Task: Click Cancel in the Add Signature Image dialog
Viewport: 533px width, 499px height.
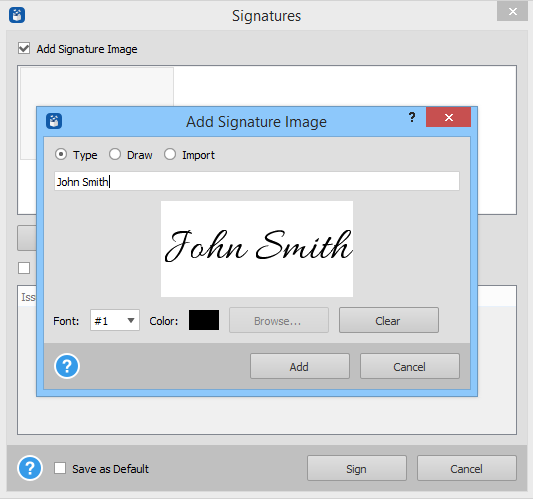Action: (410, 366)
